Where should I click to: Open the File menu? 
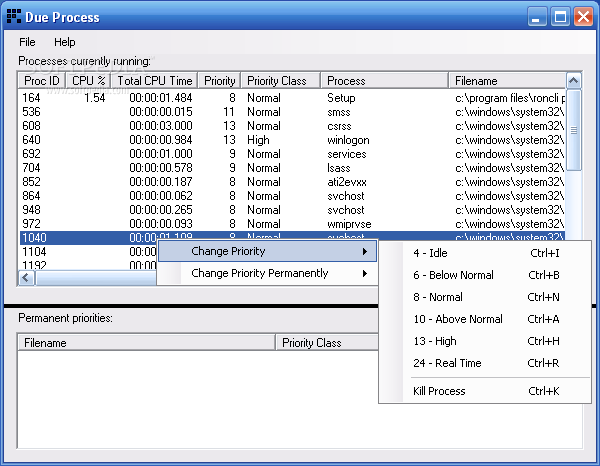pyautogui.click(x=27, y=42)
